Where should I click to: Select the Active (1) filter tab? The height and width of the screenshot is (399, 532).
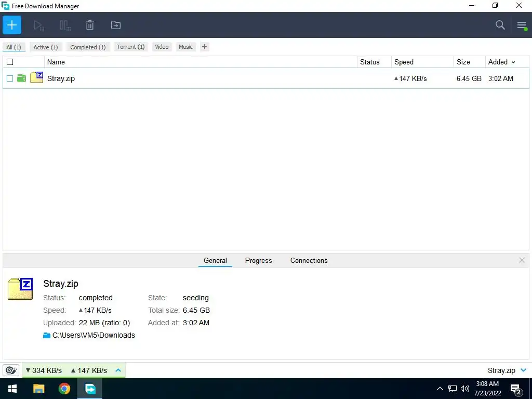46,47
